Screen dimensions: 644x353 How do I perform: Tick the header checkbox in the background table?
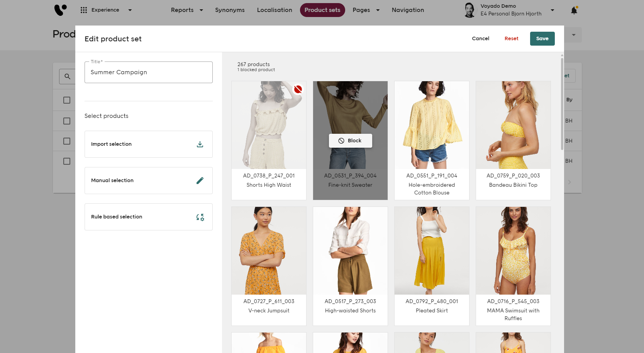tap(67, 100)
